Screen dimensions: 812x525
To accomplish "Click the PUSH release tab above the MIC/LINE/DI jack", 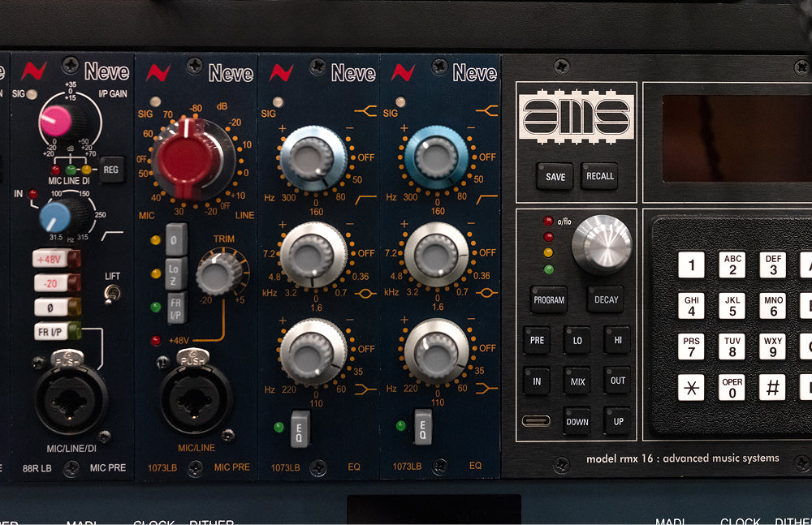I will point(67,358).
